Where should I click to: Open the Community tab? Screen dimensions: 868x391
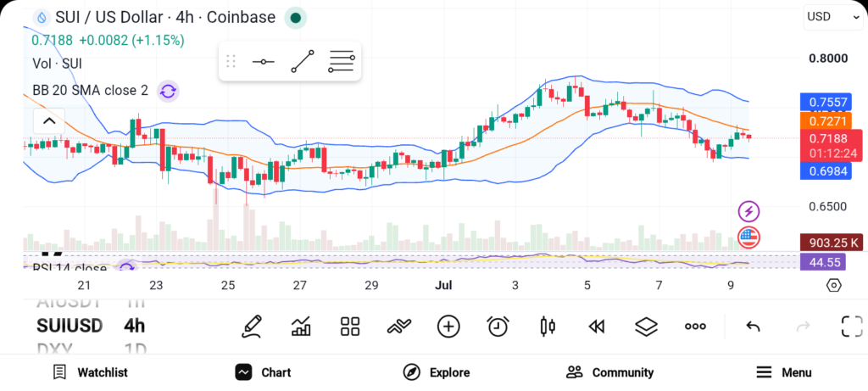coord(610,372)
